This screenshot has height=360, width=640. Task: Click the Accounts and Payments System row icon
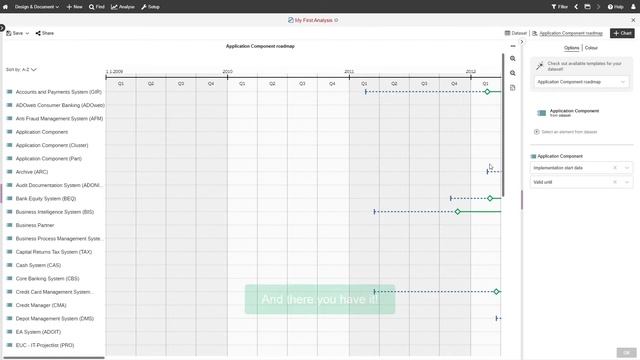tap(9, 92)
